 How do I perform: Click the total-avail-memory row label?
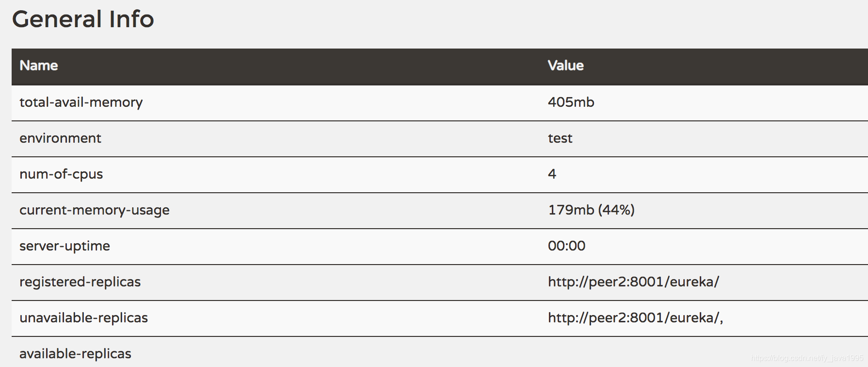point(81,102)
